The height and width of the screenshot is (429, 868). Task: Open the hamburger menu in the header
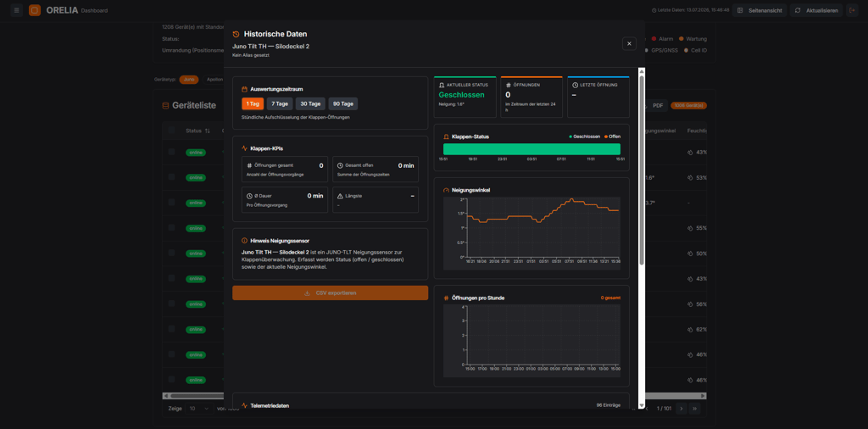(17, 10)
